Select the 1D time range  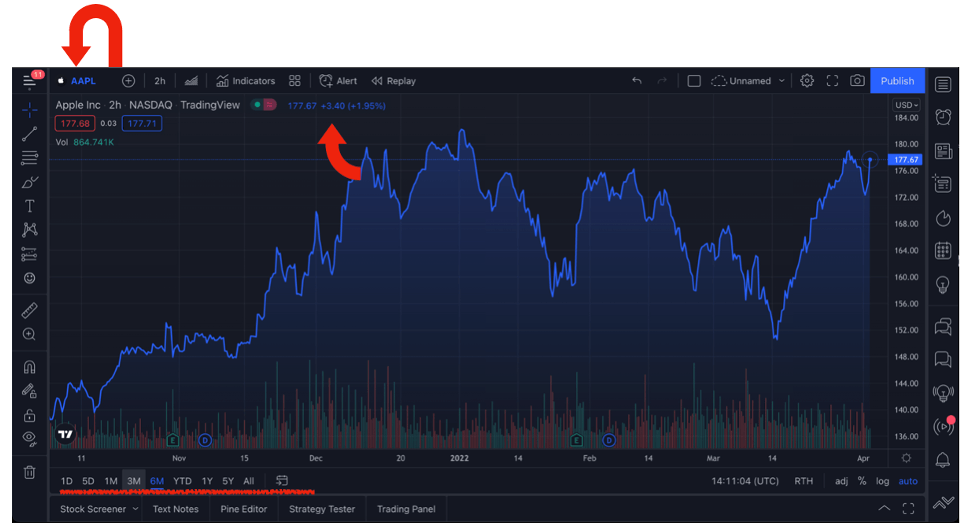66,481
